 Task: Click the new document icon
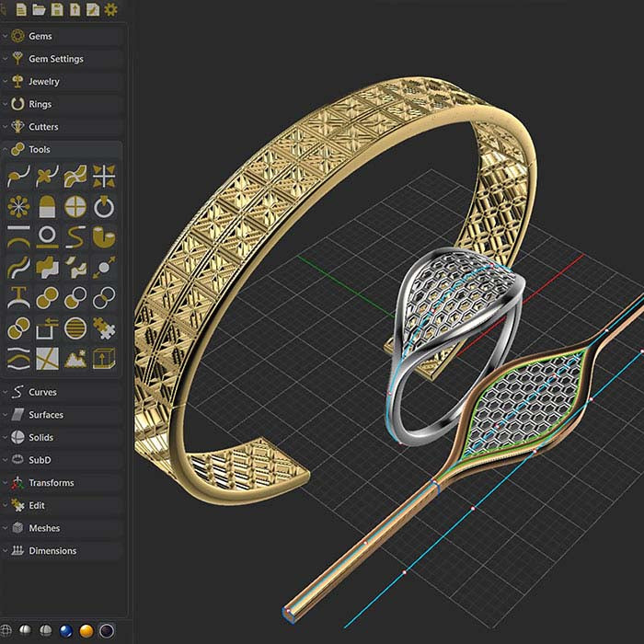20,10
